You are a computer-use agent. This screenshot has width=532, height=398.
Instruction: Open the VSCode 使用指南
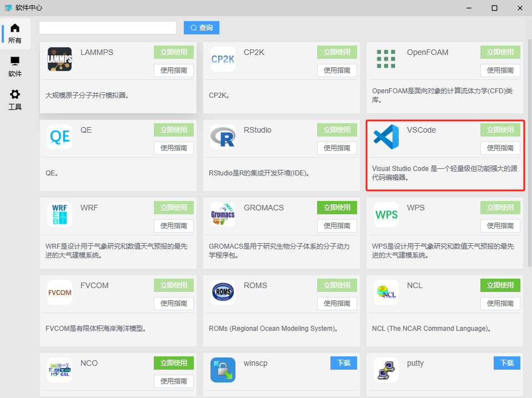pyautogui.click(x=500, y=148)
